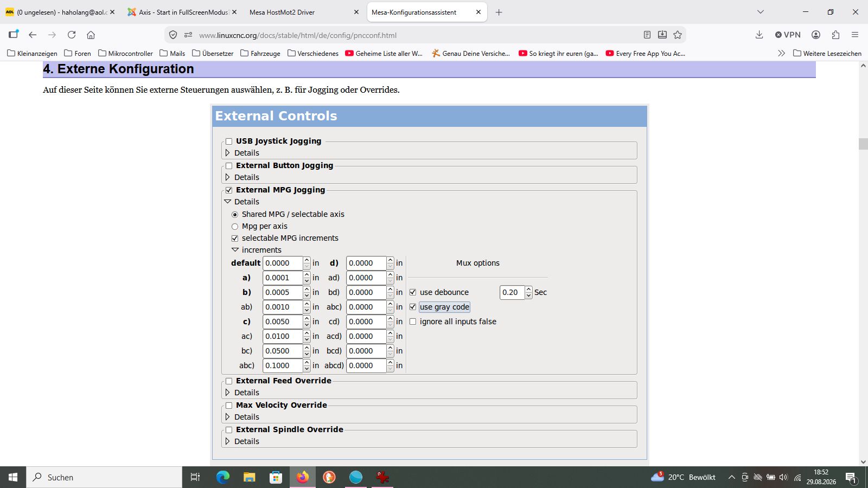Select Mpg per axis option
The image size is (868, 488).
tap(235, 226)
